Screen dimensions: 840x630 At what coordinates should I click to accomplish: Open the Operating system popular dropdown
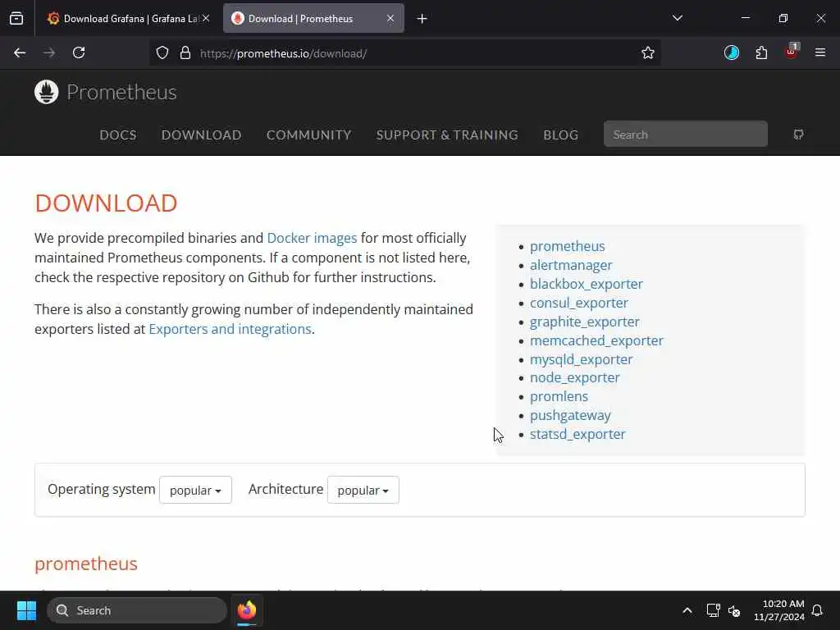pos(195,490)
